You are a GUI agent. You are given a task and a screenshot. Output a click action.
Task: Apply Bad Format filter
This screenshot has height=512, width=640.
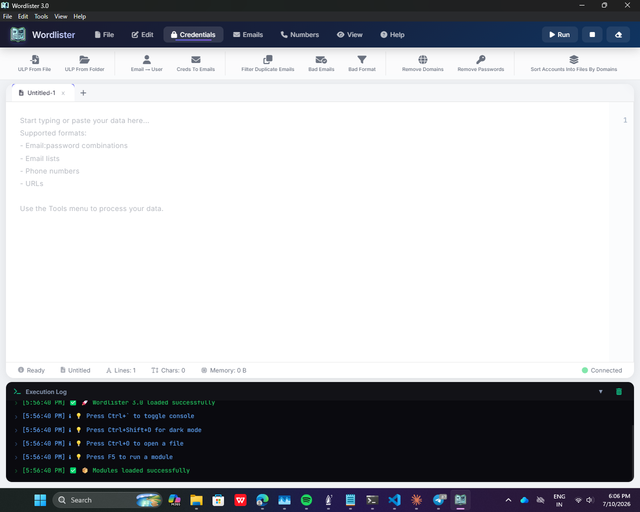click(362, 63)
